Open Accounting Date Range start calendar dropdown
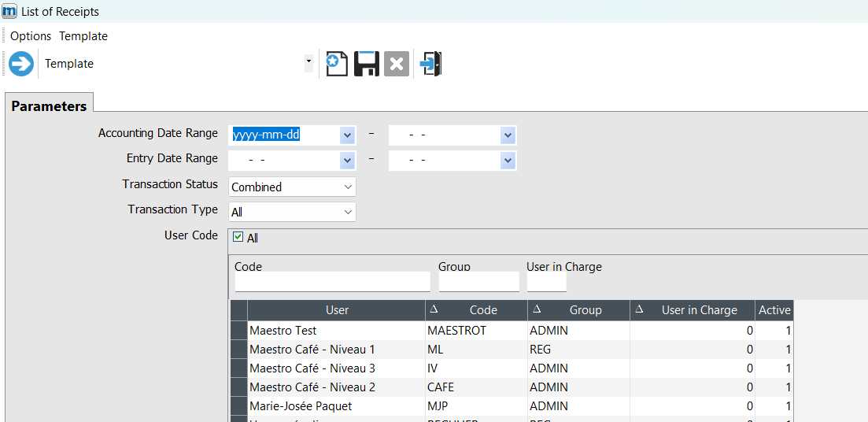The width and height of the screenshot is (868, 422). point(347,135)
